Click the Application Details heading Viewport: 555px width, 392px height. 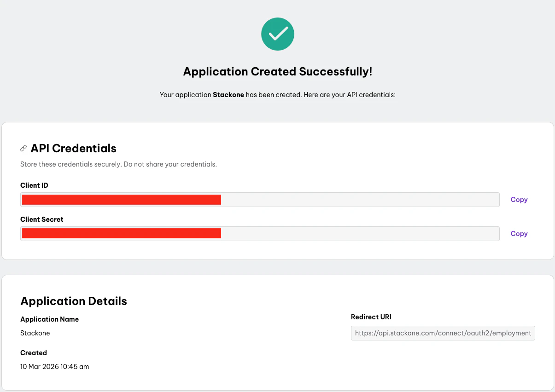(x=73, y=301)
